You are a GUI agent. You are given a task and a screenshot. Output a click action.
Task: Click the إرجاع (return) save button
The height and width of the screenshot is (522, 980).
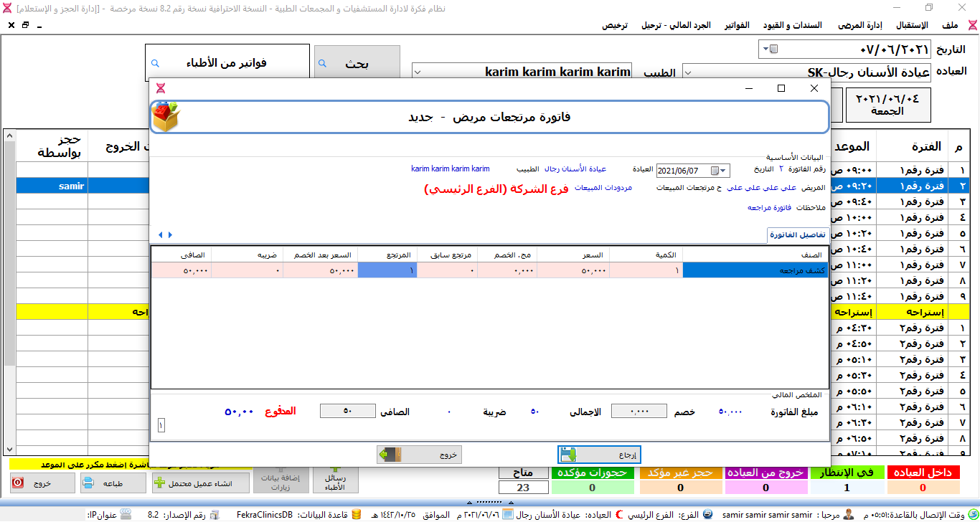[599, 455]
